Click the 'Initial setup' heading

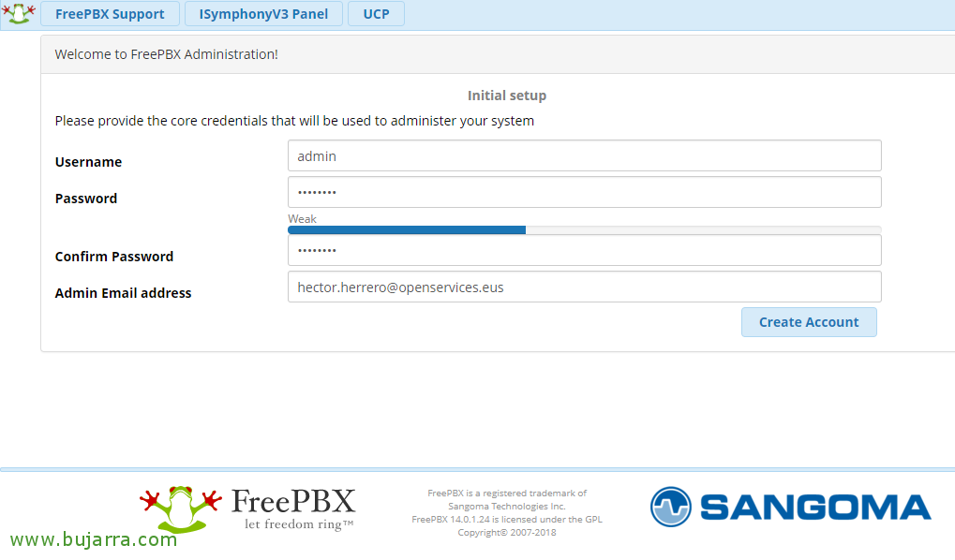coord(507,96)
